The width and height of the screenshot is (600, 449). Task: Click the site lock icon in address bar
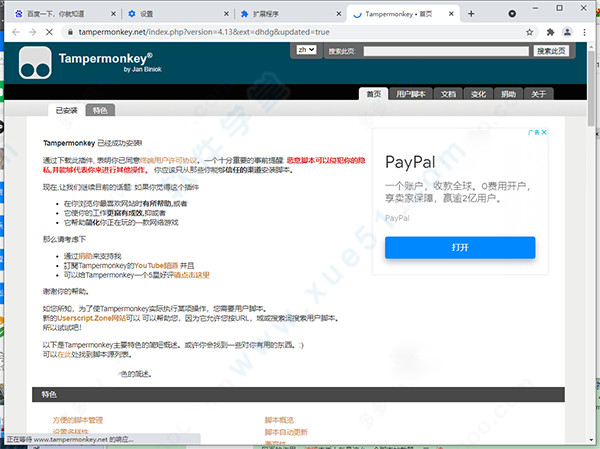[70, 32]
